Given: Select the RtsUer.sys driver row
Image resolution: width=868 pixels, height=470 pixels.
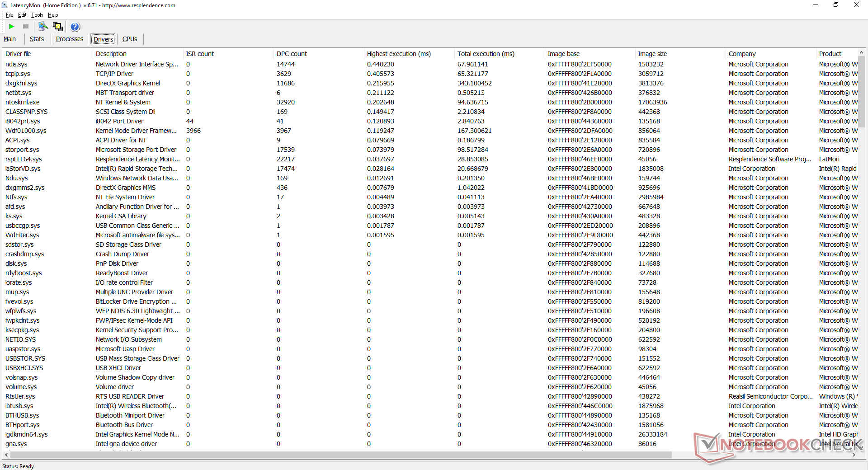Looking at the screenshot, I should (430, 396).
